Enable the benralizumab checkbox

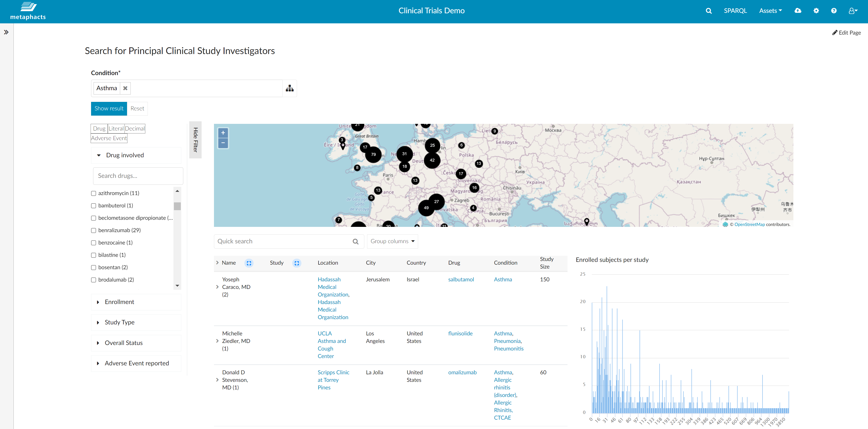click(94, 231)
